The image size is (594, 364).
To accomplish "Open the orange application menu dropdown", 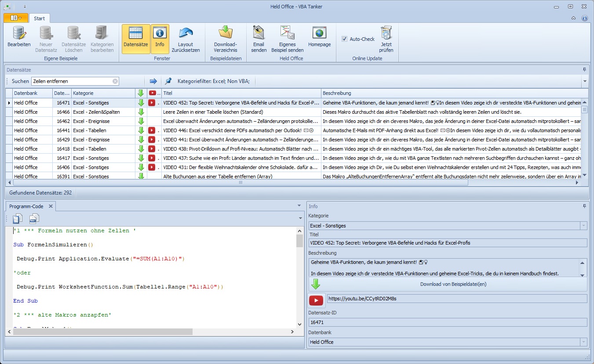I will (x=15, y=18).
